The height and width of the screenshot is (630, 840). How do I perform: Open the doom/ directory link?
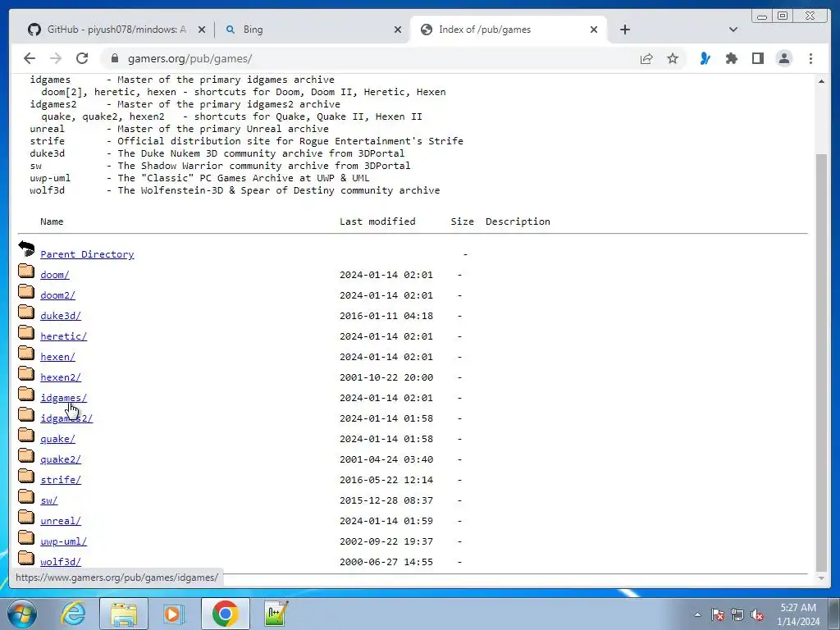(x=55, y=275)
